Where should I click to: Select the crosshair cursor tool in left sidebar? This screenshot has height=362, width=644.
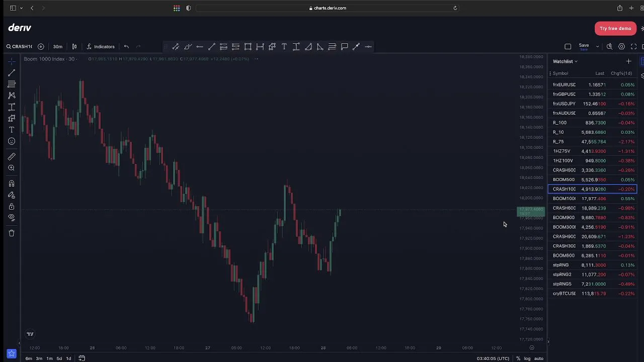12,61
